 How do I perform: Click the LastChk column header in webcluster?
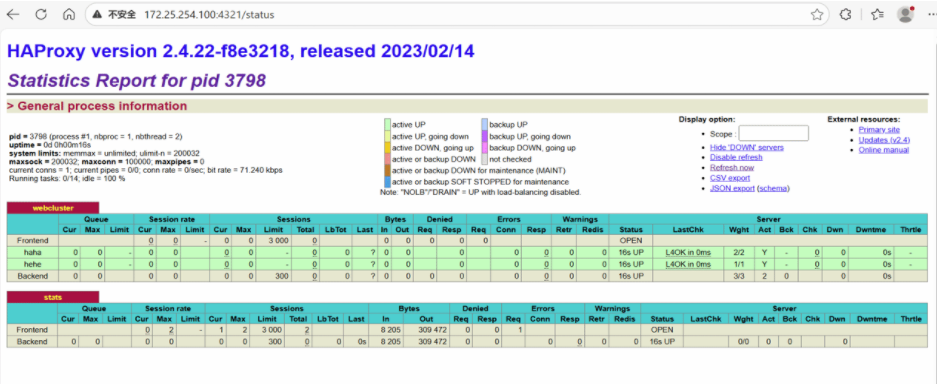[x=688, y=229]
